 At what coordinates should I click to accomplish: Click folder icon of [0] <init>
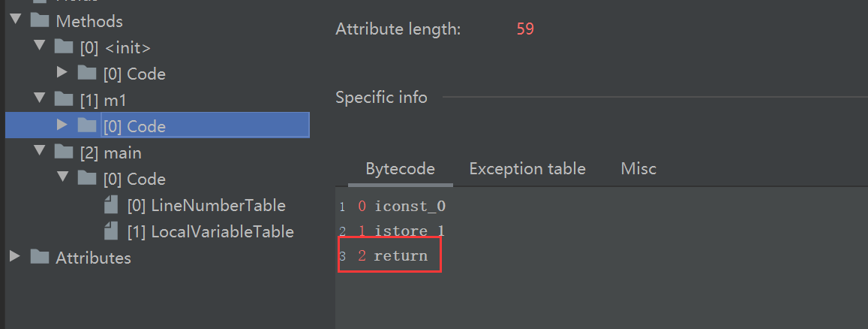click(x=64, y=48)
